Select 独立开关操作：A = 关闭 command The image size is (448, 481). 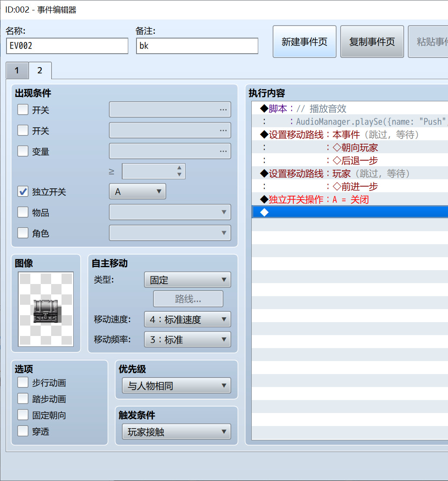click(x=350, y=200)
